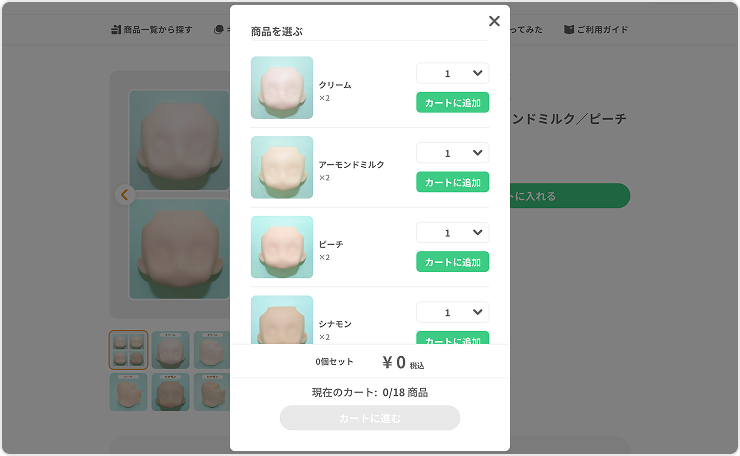Click the green に入れる button behind dialog
Screen dimensions: 740x456
tap(570, 196)
